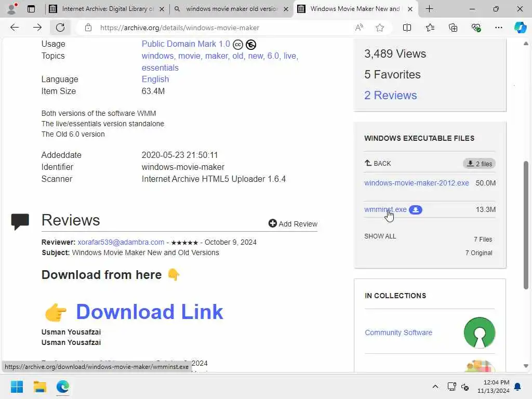Click the no-copyright crossed C icon
The width and height of the screenshot is (532, 399).
point(251,45)
